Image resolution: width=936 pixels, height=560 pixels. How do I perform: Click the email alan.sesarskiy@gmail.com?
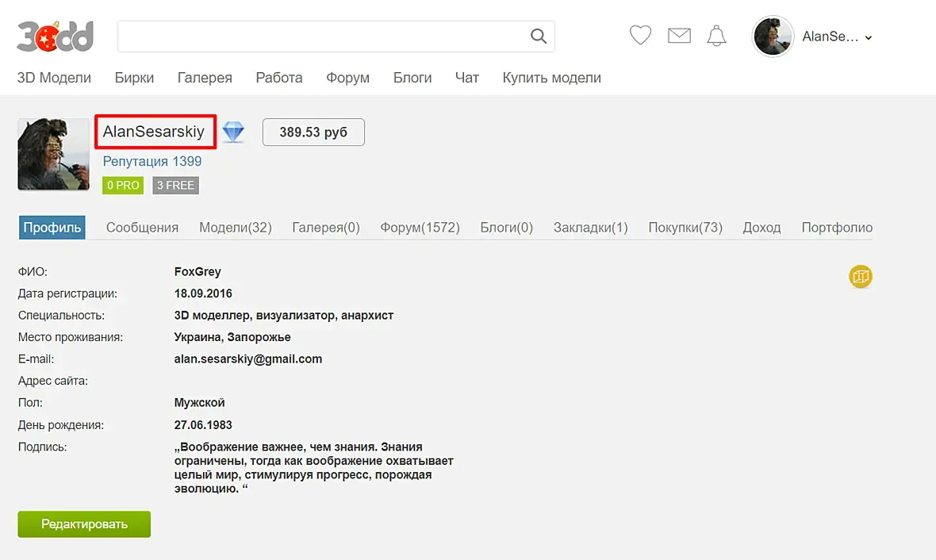(248, 359)
